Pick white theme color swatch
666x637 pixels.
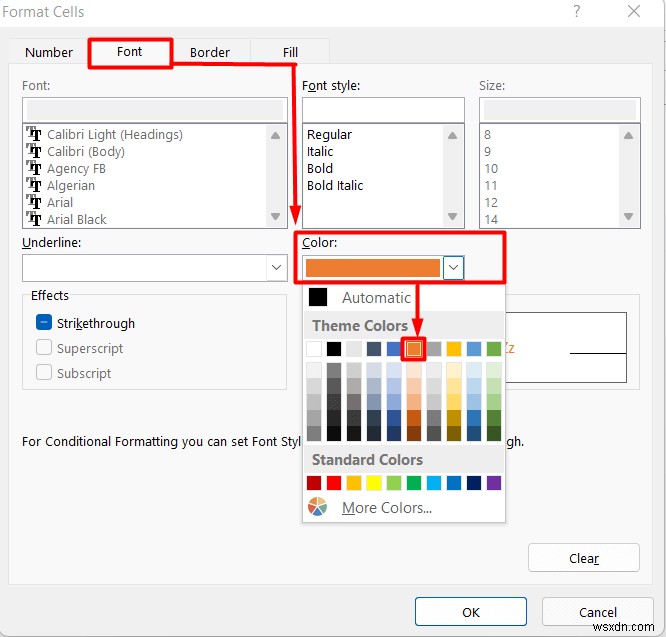(x=314, y=349)
